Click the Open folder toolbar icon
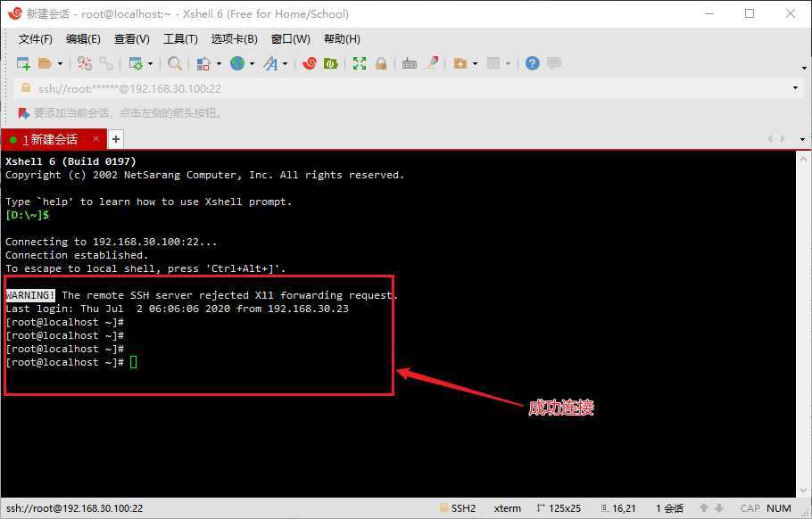The image size is (812, 519). (x=45, y=63)
